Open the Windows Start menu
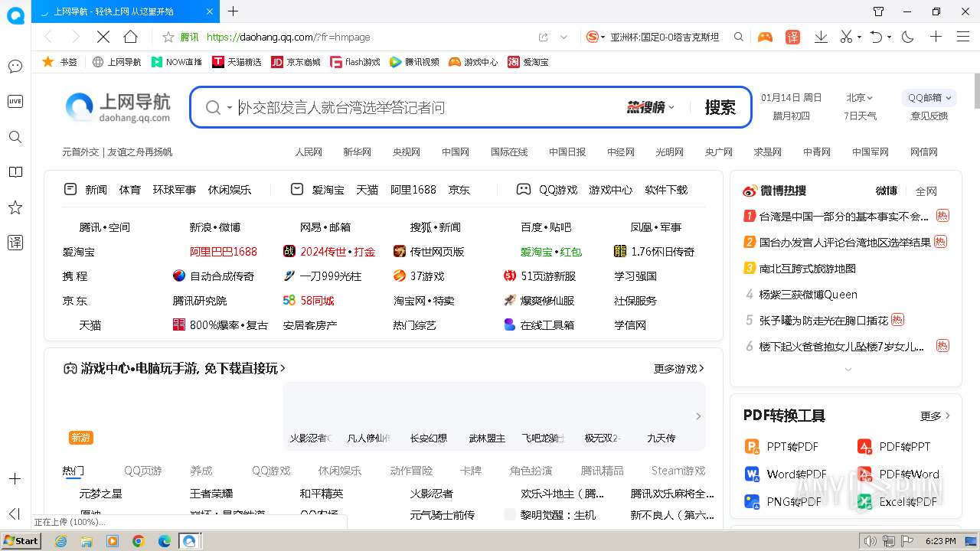Viewport: 980px width, 551px height. click(21, 541)
